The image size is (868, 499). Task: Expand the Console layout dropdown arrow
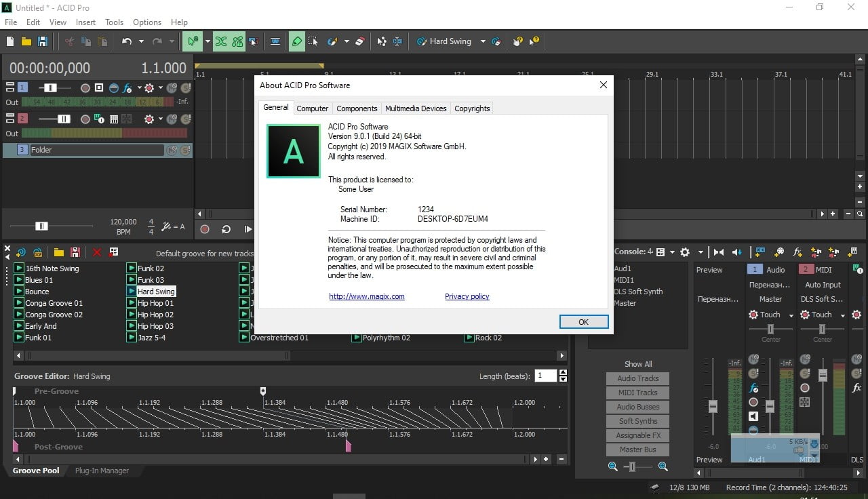click(672, 252)
